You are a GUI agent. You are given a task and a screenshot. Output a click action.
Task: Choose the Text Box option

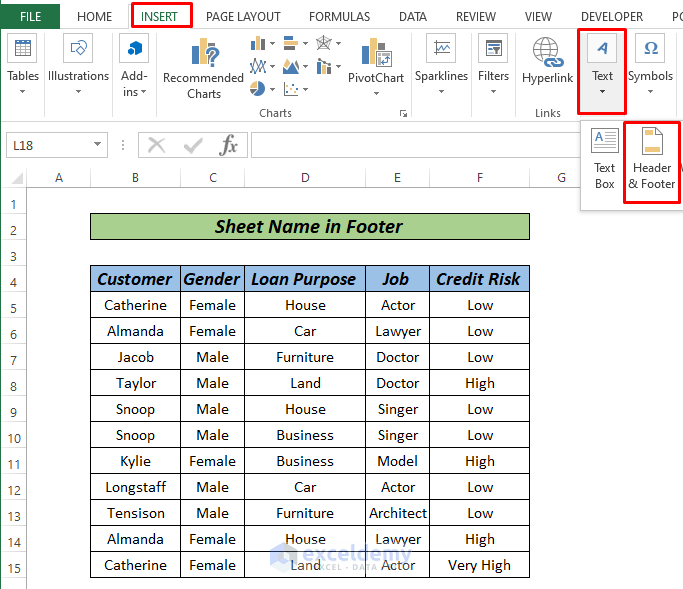[605, 159]
